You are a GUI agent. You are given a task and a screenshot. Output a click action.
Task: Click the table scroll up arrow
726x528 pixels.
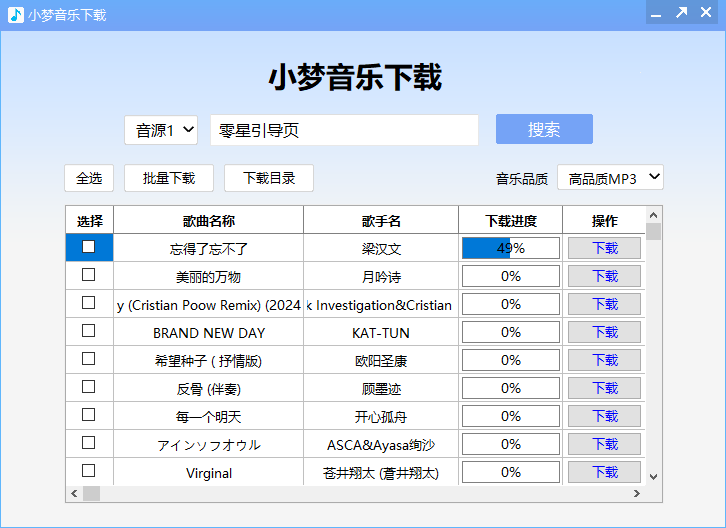tap(653, 214)
